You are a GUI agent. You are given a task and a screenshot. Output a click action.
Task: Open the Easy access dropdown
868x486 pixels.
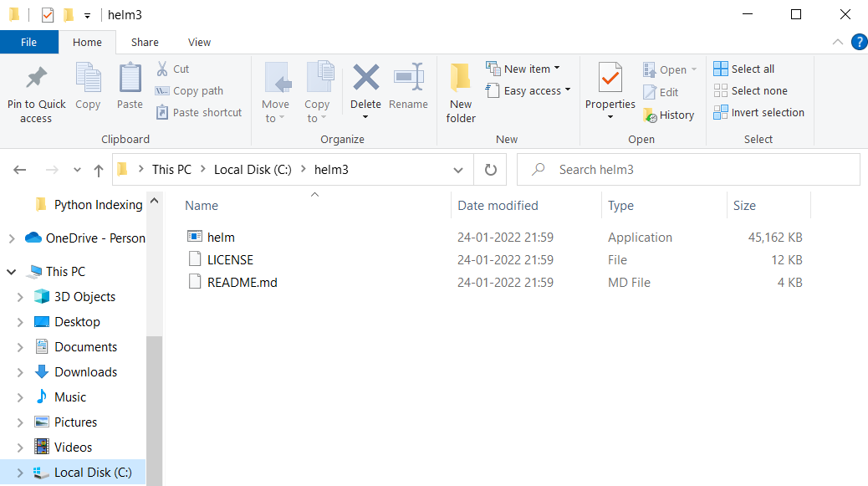click(528, 90)
